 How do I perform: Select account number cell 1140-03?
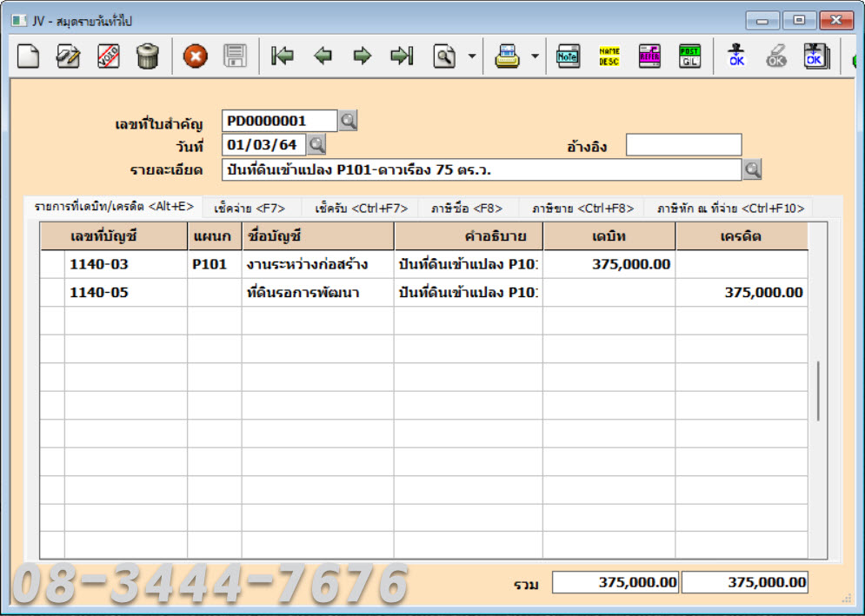coord(126,264)
